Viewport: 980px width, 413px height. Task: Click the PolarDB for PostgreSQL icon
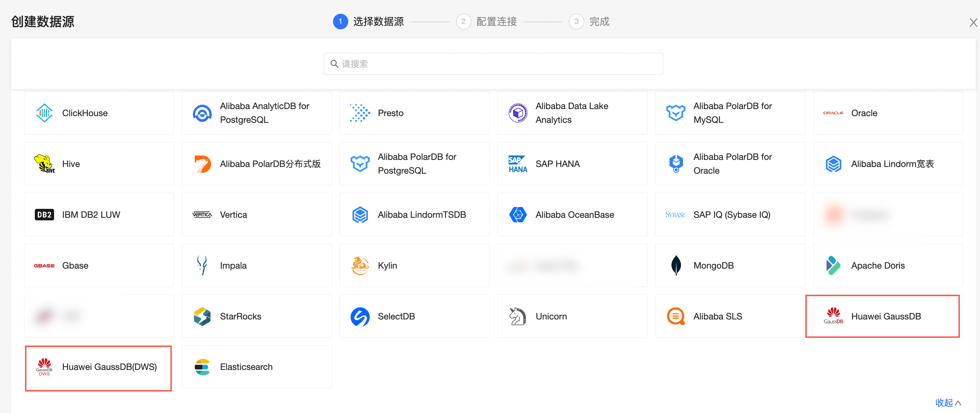tap(360, 164)
